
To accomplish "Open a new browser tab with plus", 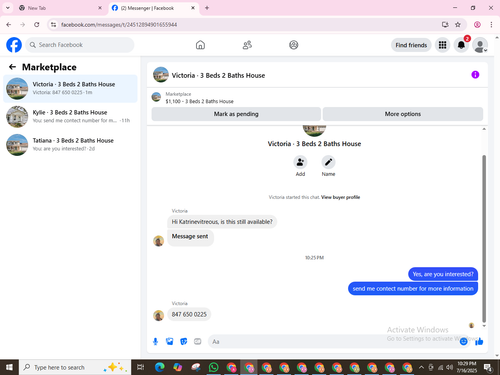I will point(207,8).
